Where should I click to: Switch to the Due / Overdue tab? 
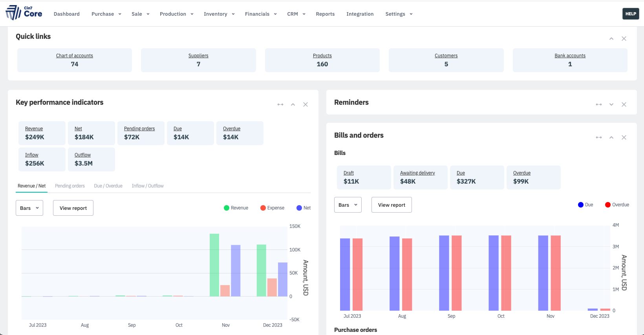(108, 186)
